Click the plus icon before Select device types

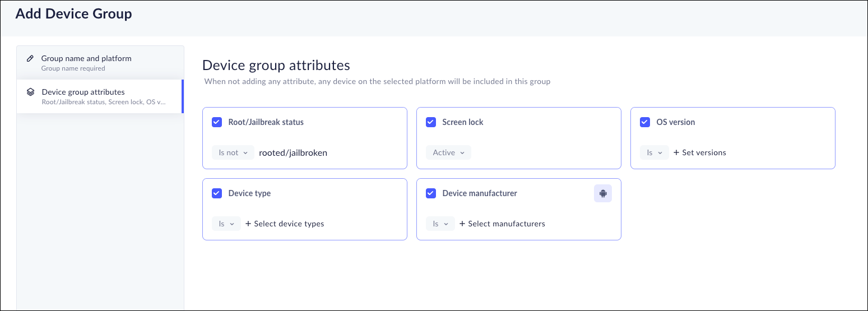point(248,224)
